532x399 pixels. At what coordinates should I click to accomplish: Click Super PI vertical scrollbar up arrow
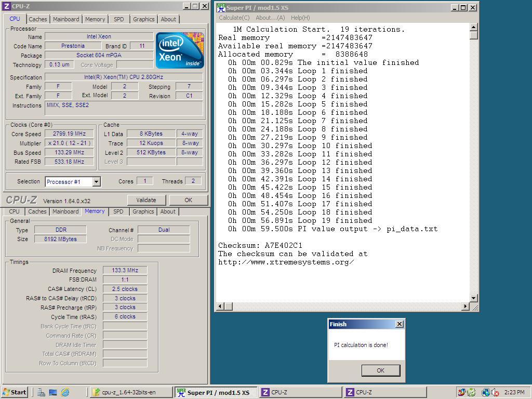pyautogui.click(x=474, y=27)
